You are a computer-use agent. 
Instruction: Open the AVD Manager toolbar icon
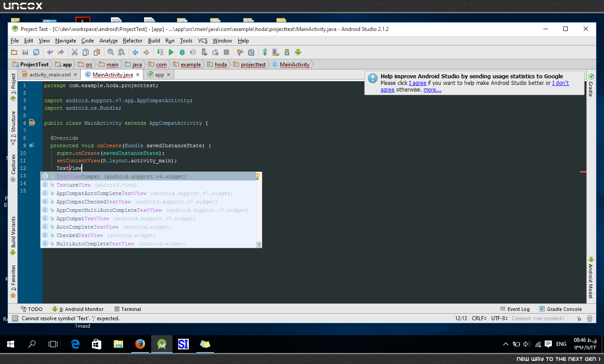click(276, 52)
